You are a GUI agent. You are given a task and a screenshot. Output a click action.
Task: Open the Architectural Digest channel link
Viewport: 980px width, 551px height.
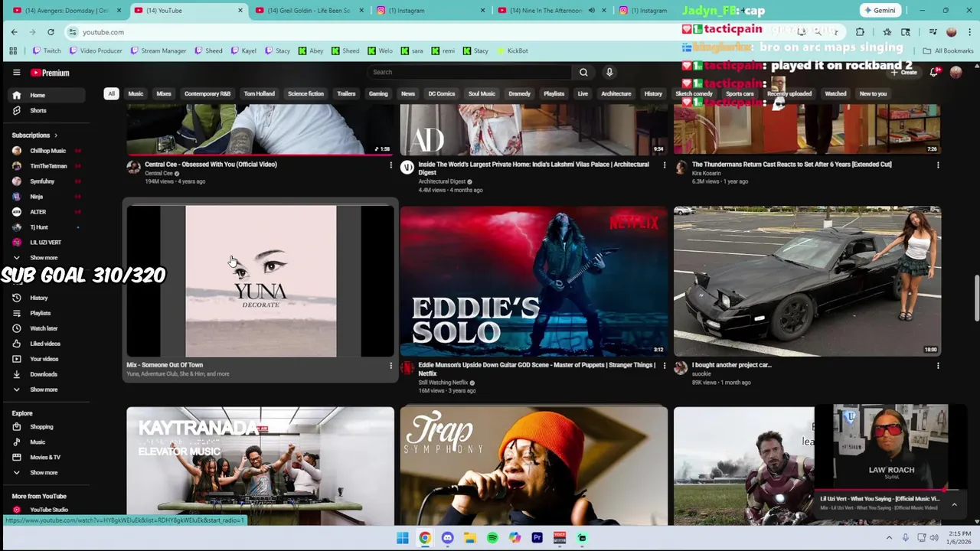pos(442,182)
